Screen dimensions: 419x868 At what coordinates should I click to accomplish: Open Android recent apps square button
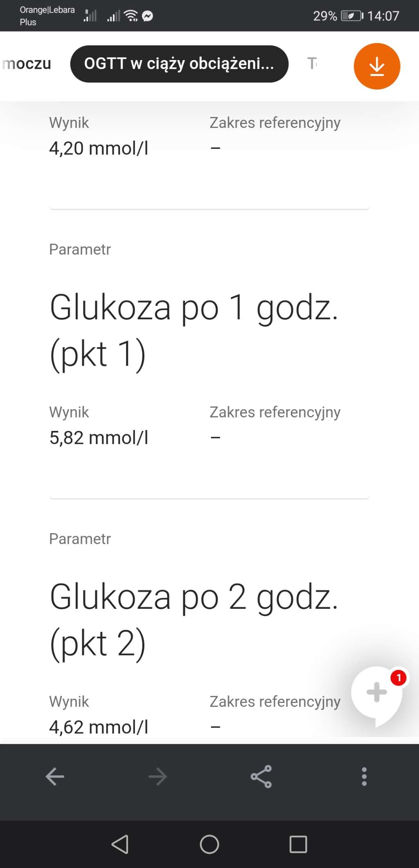pos(298,844)
